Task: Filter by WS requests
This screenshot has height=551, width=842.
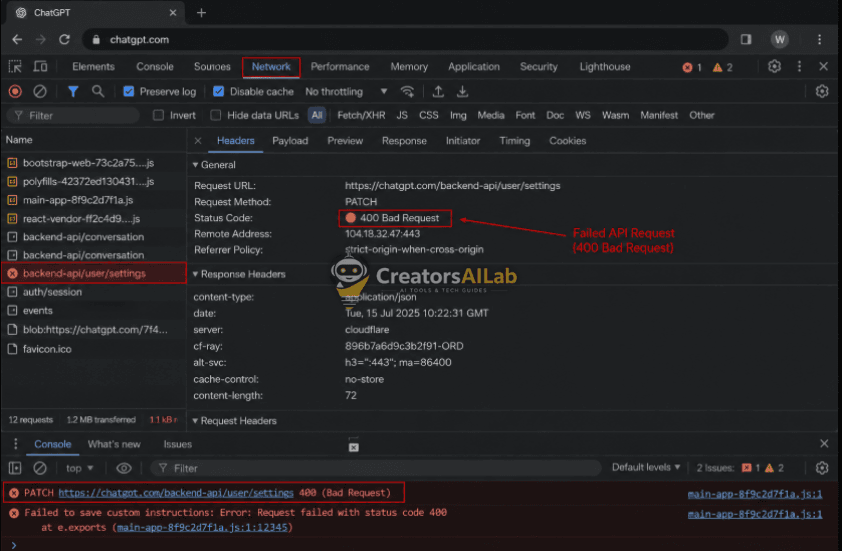Action: [583, 115]
